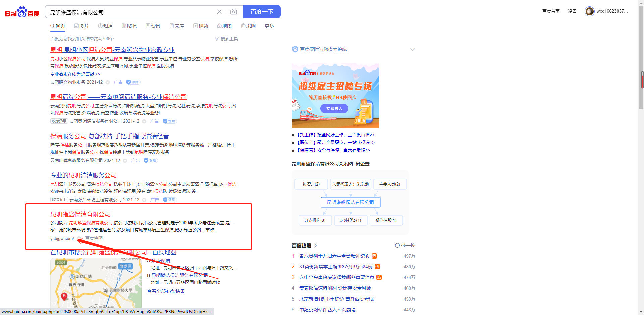Open 【职位全】聚合全网职位 link
The width and height of the screenshot is (644, 315).
tap(335, 142)
